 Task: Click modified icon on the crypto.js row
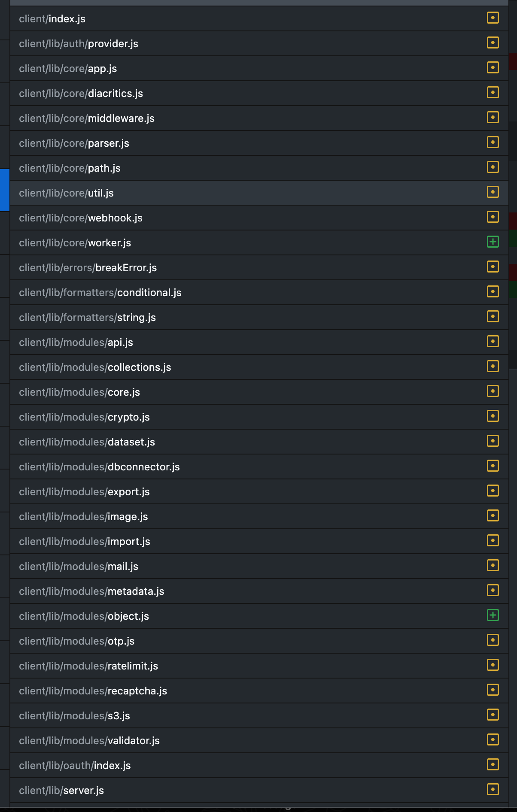click(493, 416)
